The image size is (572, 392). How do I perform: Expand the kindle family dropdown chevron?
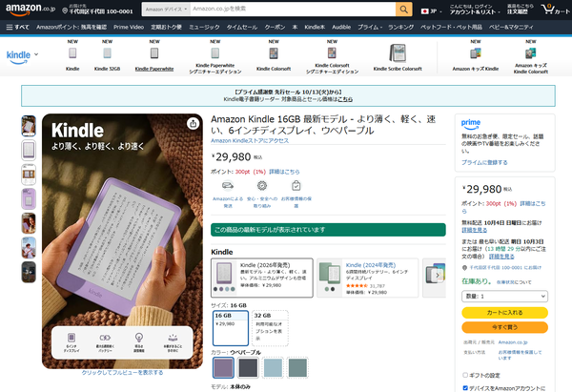(36, 54)
